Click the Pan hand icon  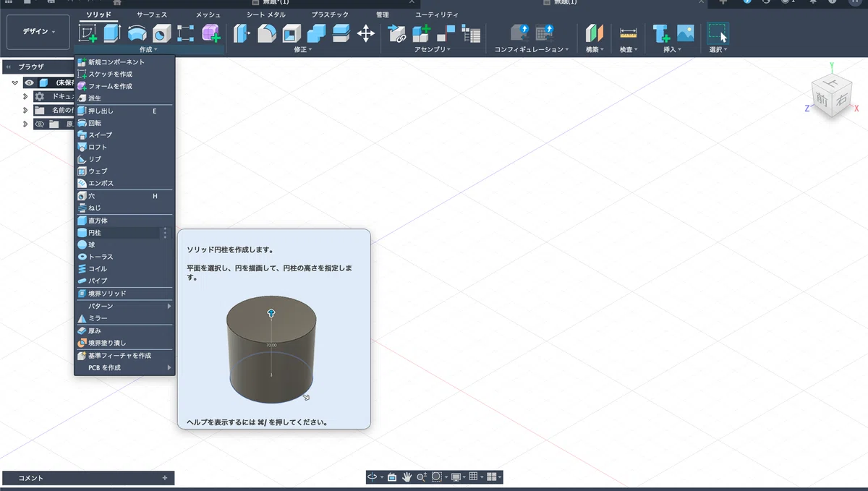[407, 477]
